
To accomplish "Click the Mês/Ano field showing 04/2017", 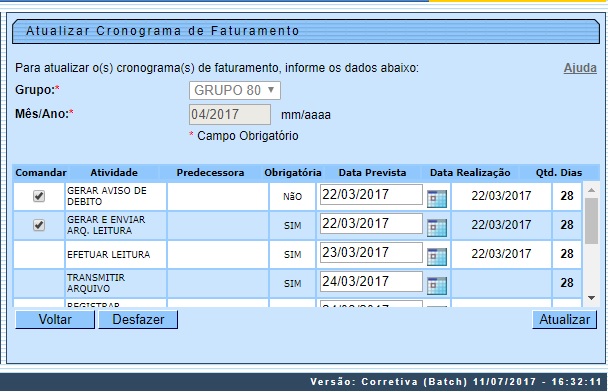I will click(230, 114).
